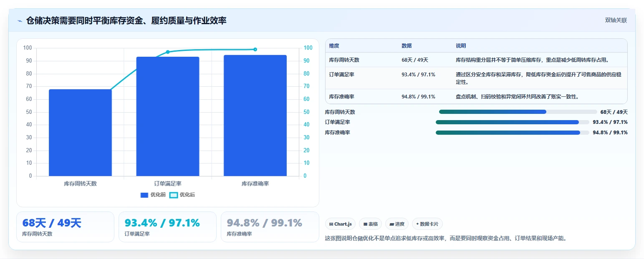
Task: Click the 维度 column header
Action: click(334, 46)
